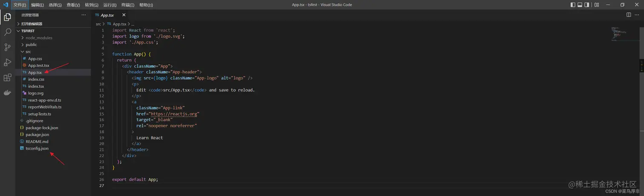This screenshot has width=644, height=196.
Task: Open react-app-env.d.ts file
Action: [x=53, y=100]
